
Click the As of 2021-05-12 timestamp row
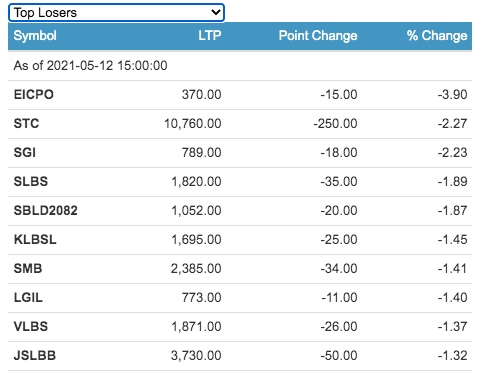[x=240, y=66]
